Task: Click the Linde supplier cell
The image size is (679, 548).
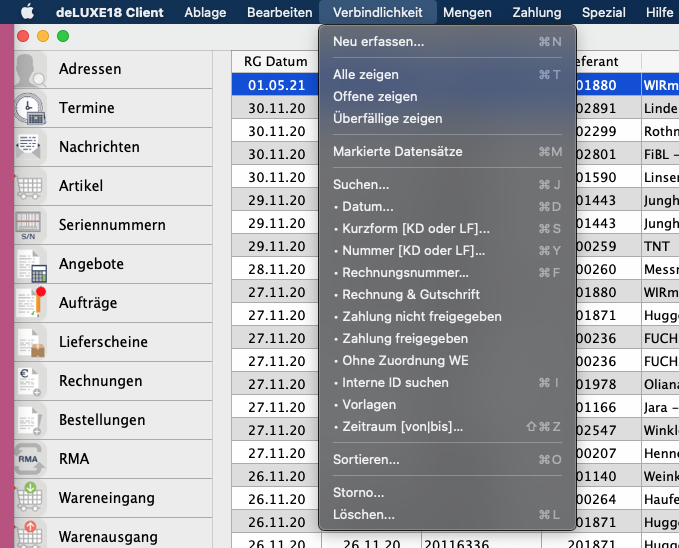Action: [660, 108]
